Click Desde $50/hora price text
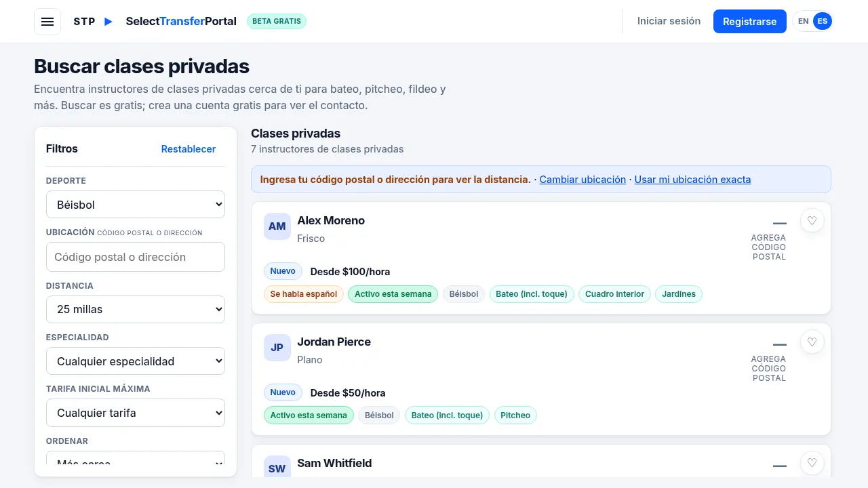868x488 pixels. point(348,393)
